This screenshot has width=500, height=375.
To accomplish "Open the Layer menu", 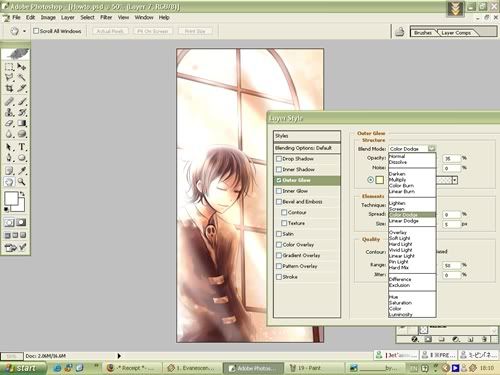I will [x=67, y=17].
